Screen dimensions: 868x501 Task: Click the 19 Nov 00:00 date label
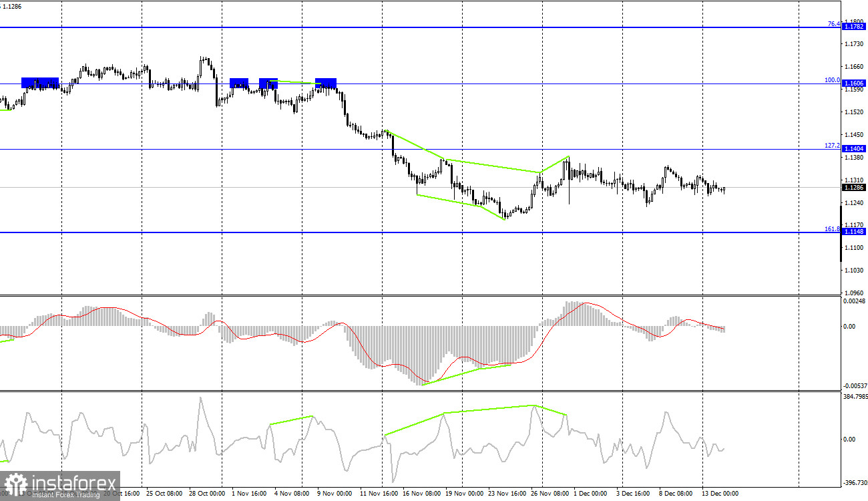464,494
